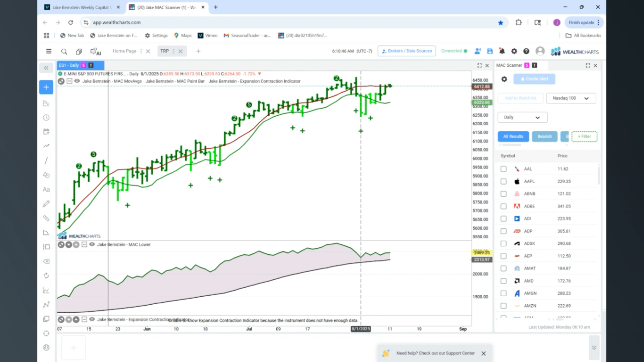This screenshot has width=644, height=362.
Task: Open the clock history tool
Action: pyautogui.click(x=46, y=118)
